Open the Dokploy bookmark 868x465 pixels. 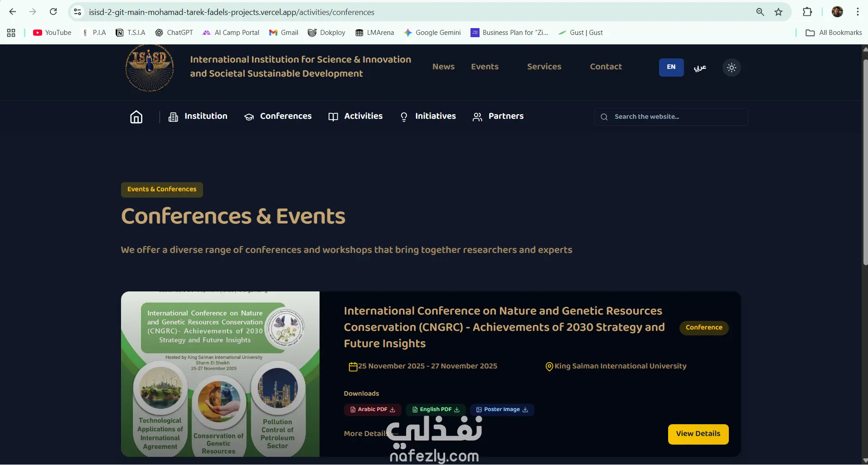tap(326, 33)
